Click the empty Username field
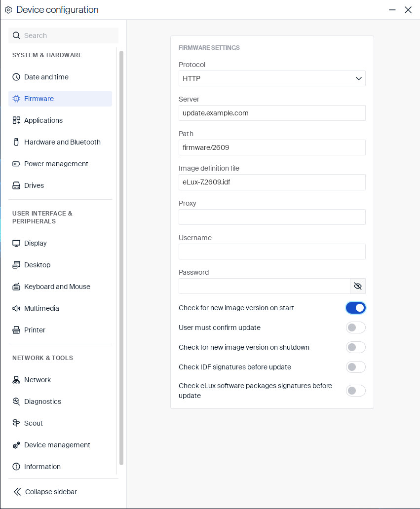The image size is (420, 509). click(x=272, y=252)
